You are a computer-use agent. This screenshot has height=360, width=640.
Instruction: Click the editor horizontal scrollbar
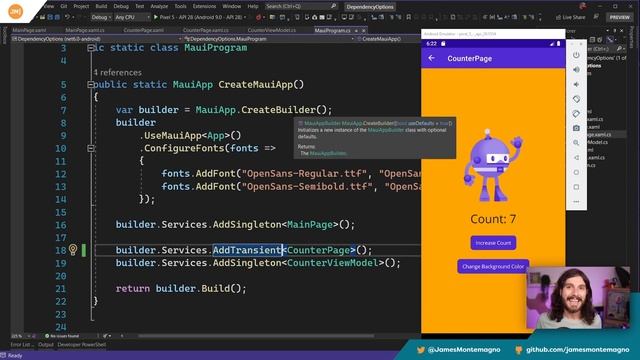pyautogui.click(x=256, y=336)
